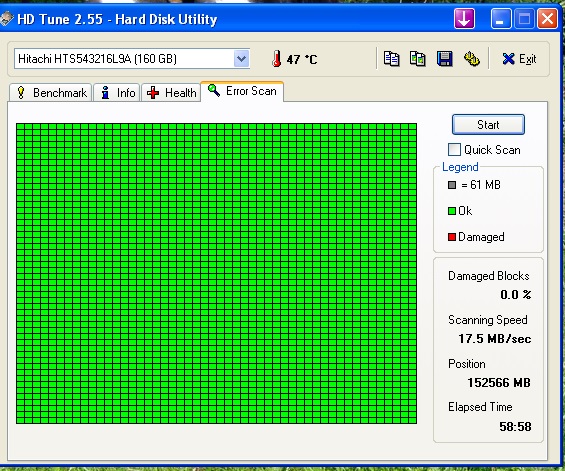This screenshot has width=565, height=471.
Task: Click the gray 61 MB legend block
Action: pyautogui.click(x=452, y=185)
